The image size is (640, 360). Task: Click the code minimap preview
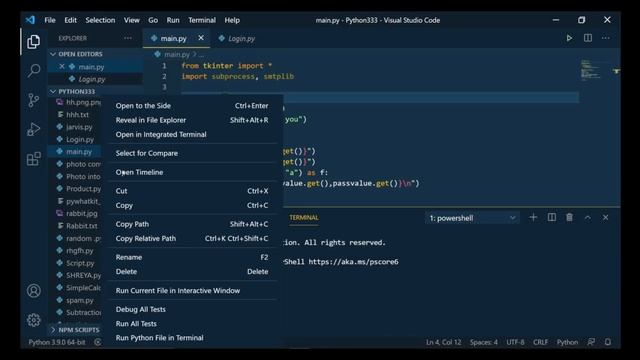(590, 70)
